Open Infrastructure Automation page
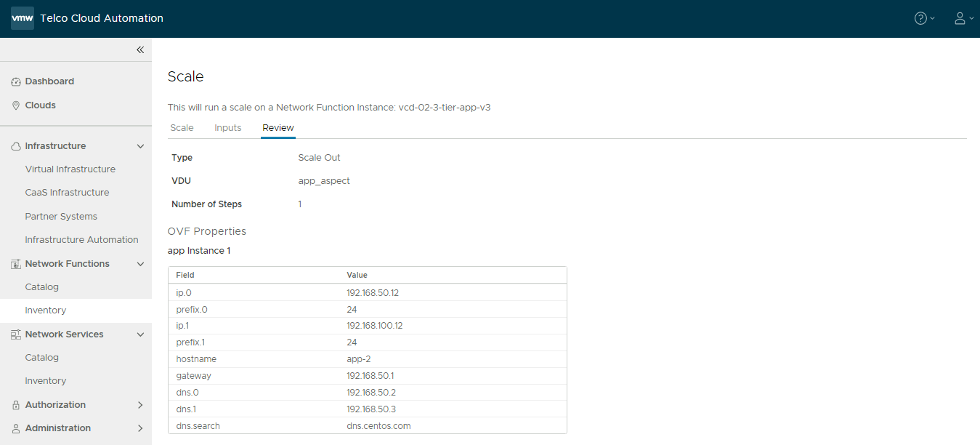Screen dimensions: 980x445 pyautogui.click(x=81, y=240)
